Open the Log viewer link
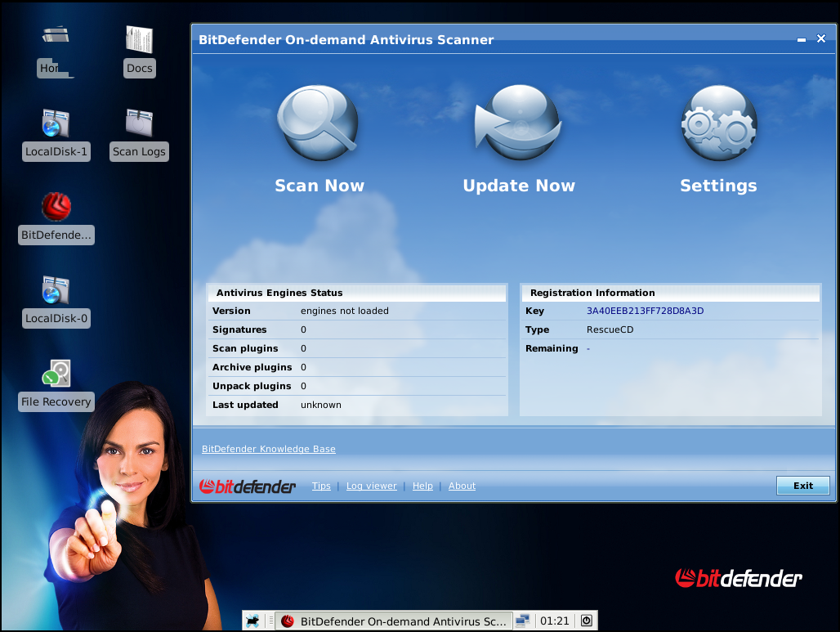Image resolution: width=840 pixels, height=632 pixels. (x=371, y=486)
